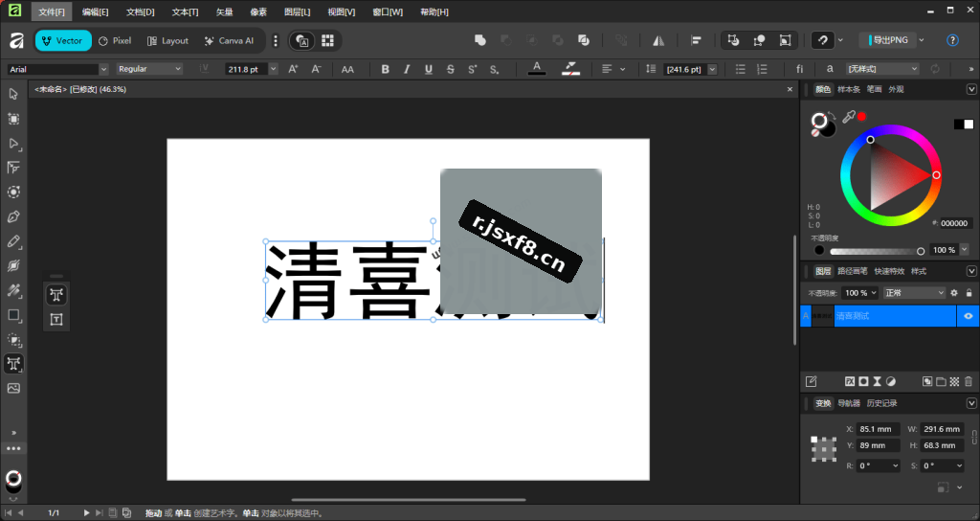Click the red recent color swatch

click(x=861, y=116)
